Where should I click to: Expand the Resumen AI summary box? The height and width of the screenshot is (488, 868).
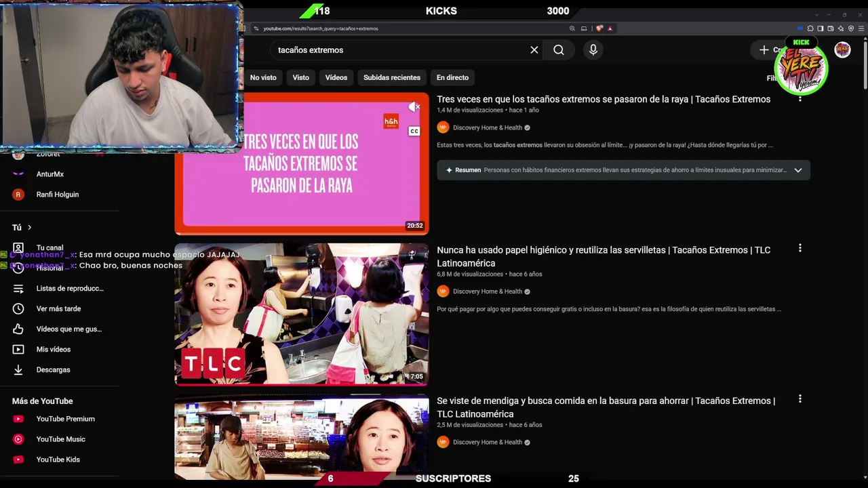[x=798, y=170]
